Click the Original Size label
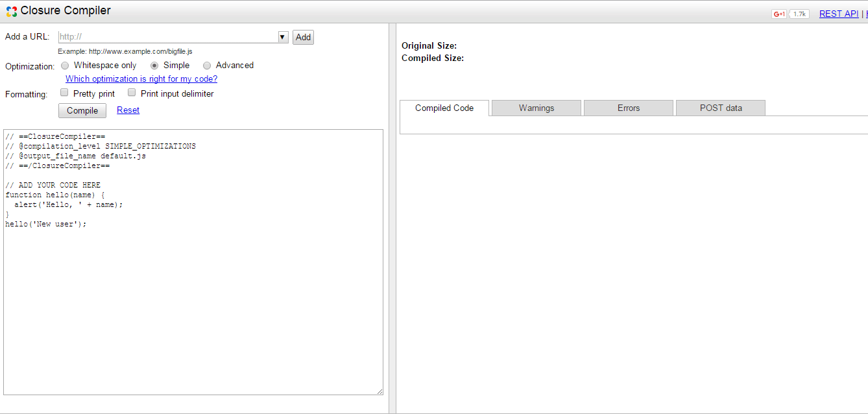Image resolution: width=868 pixels, height=414 pixels. [x=429, y=45]
